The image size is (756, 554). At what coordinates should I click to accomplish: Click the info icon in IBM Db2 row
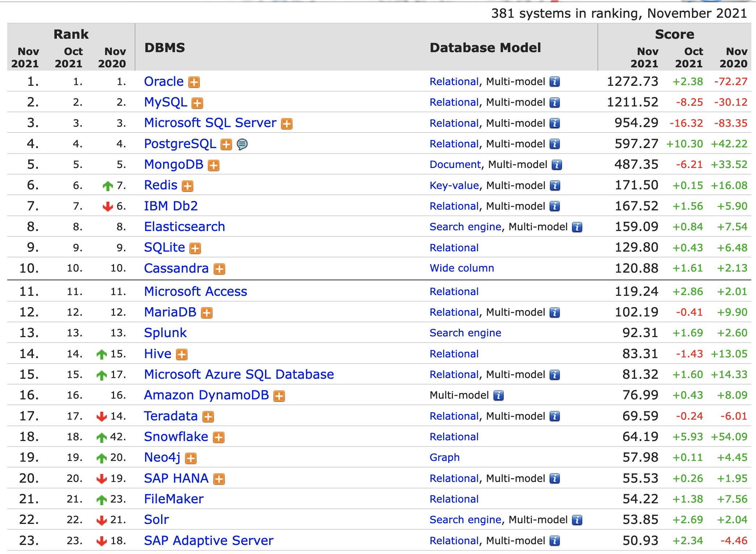pyautogui.click(x=555, y=206)
